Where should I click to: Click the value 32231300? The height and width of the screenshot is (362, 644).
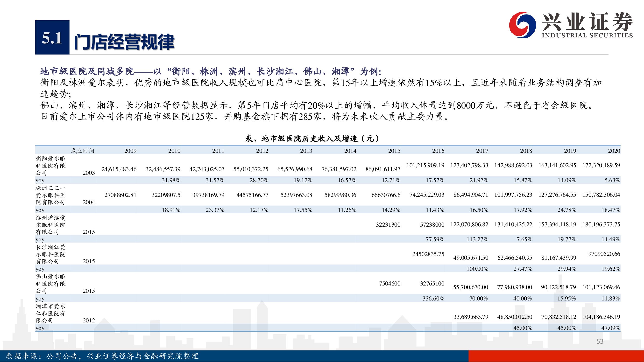tap(388, 224)
